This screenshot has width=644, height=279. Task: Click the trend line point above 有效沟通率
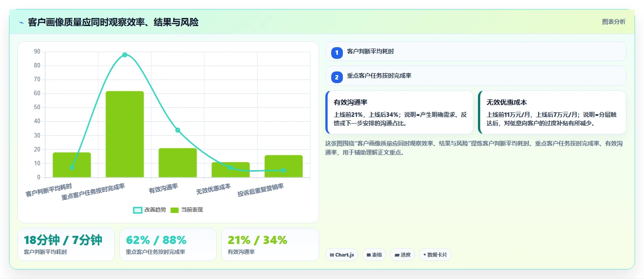pos(178,130)
